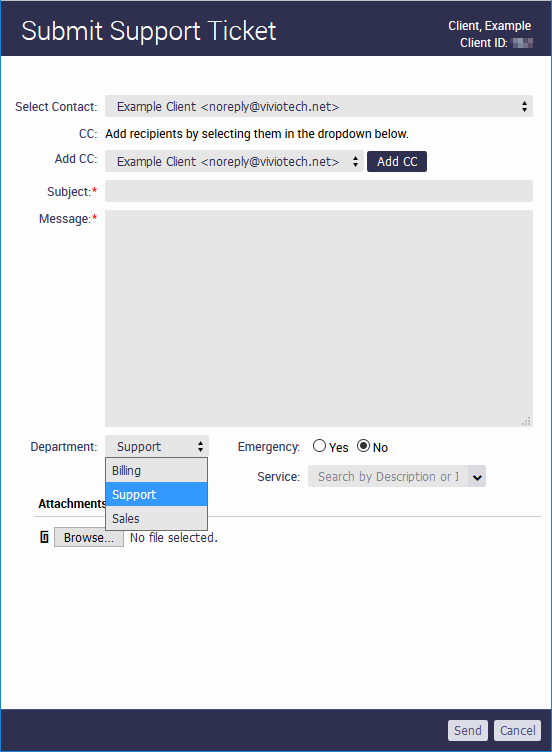
Task: Collapse the Department dropdown showing Support
Action: point(157,446)
